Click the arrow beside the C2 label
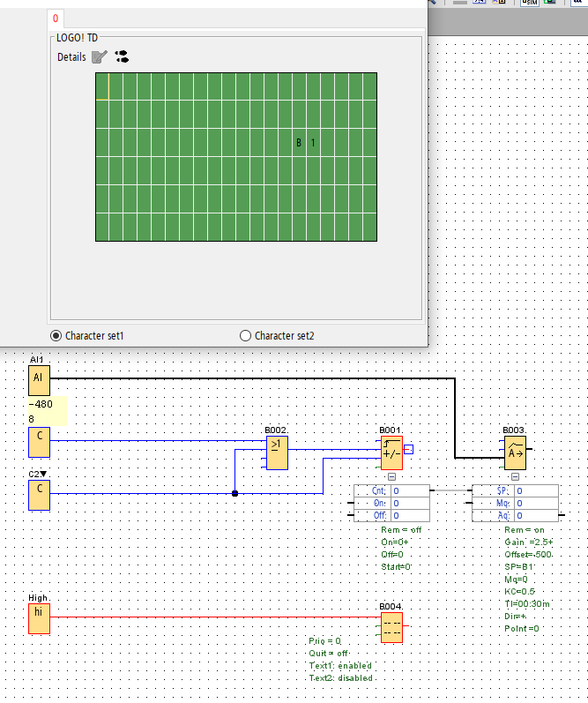 43,474
